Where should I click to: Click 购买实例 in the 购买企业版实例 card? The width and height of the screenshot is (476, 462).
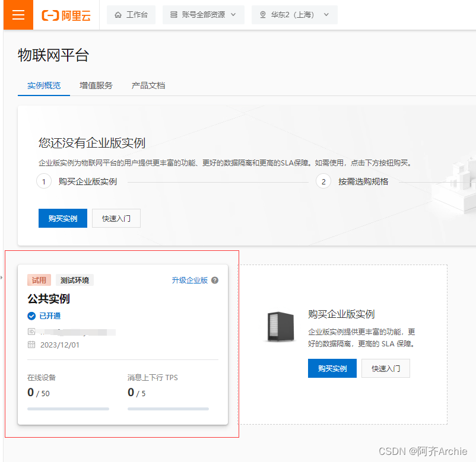click(332, 368)
